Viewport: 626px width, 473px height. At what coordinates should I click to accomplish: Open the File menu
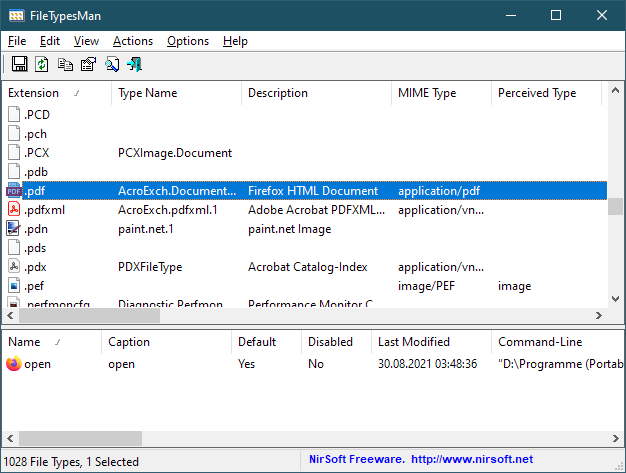(x=17, y=41)
